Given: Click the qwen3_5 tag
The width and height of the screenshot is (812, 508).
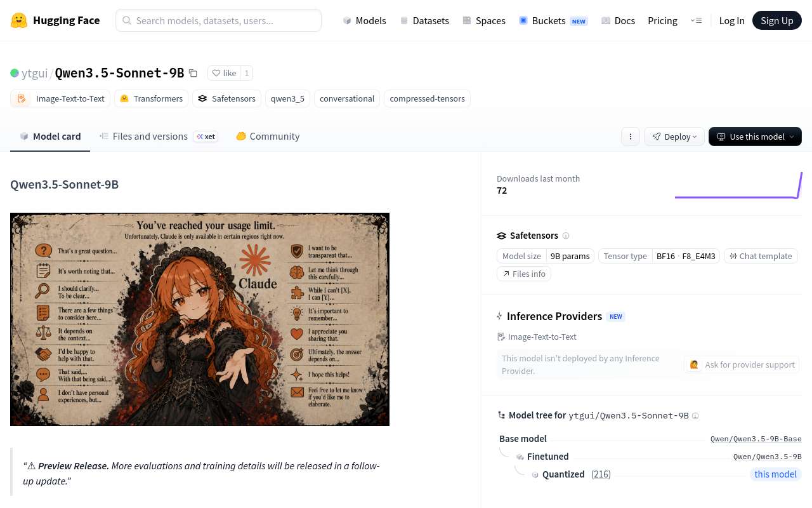Looking at the screenshot, I should pyautogui.click(x=287, y=98).
